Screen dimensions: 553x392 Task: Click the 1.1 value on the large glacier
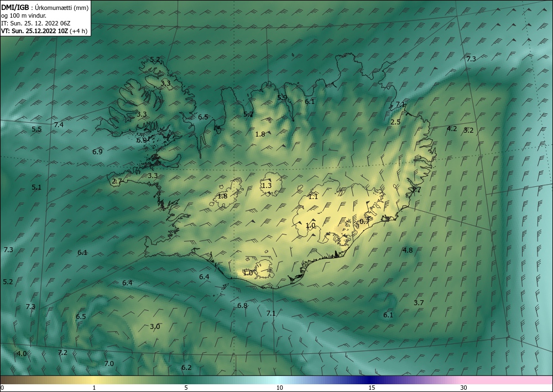point(313,197)
